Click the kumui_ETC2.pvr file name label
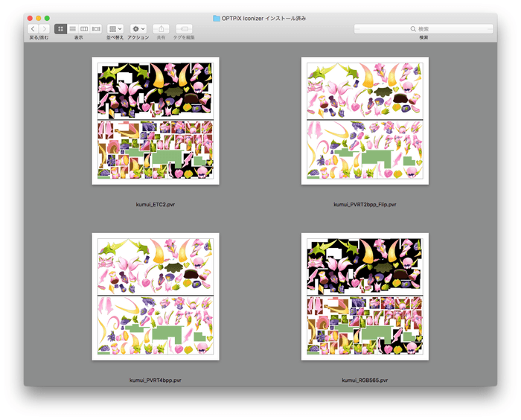 [x=155, y=203]
